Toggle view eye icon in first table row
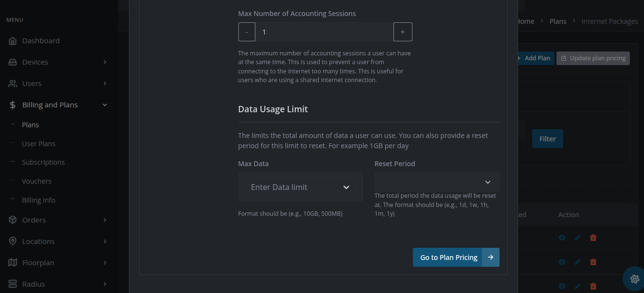Viewport: 644px width, 293px height. click(562, 238)
